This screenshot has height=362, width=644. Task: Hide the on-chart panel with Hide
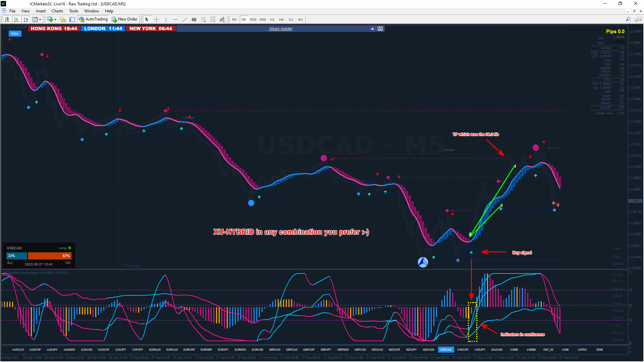14,34
